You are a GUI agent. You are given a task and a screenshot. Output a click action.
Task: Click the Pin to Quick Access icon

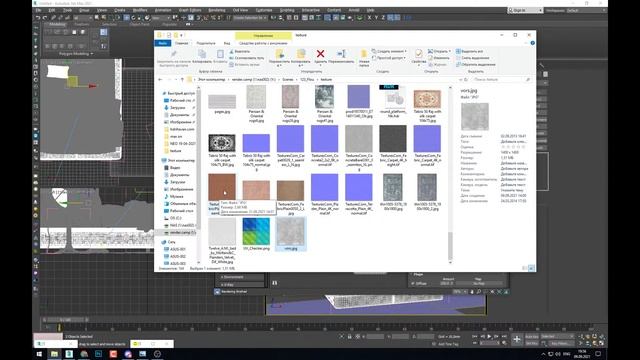pyautogui.click(x=173, y=54)
